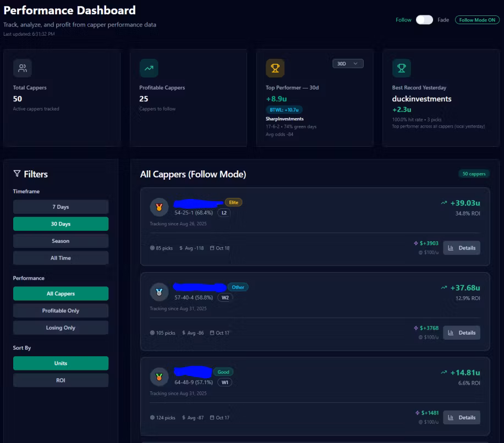Click the silver medal avatar on the Other capper card
This screenshot has width=504, height=443.
159,292
